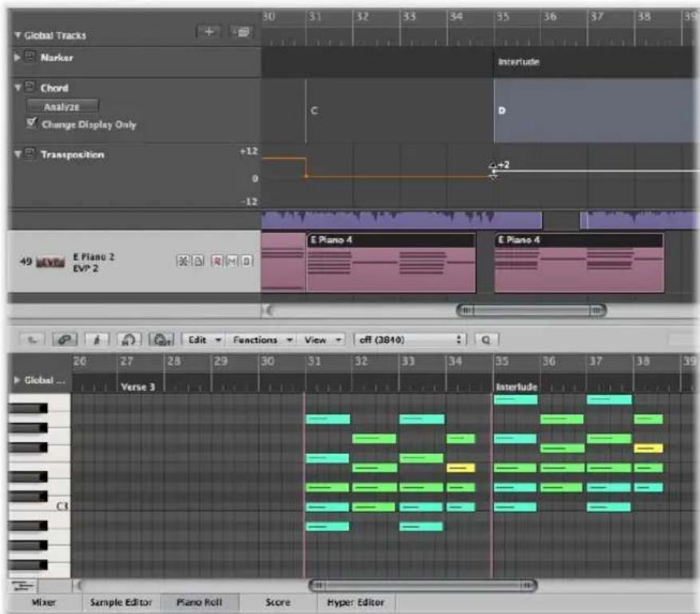Switch to the Mixer tab
The height and width of the screenshot is (614, 700).
(x=44, y=602)
